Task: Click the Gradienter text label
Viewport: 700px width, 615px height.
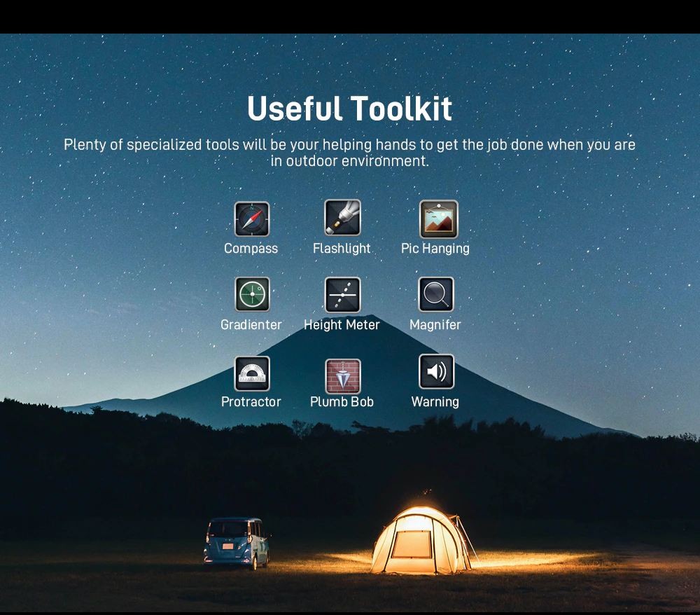Action: pyautogui.click(x=251, y=325)
